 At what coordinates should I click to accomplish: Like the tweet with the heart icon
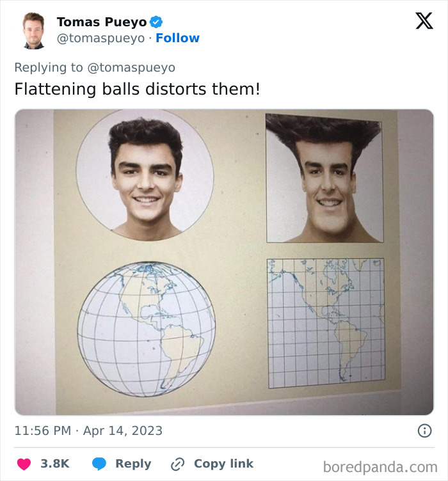click(x=24, y=464)
